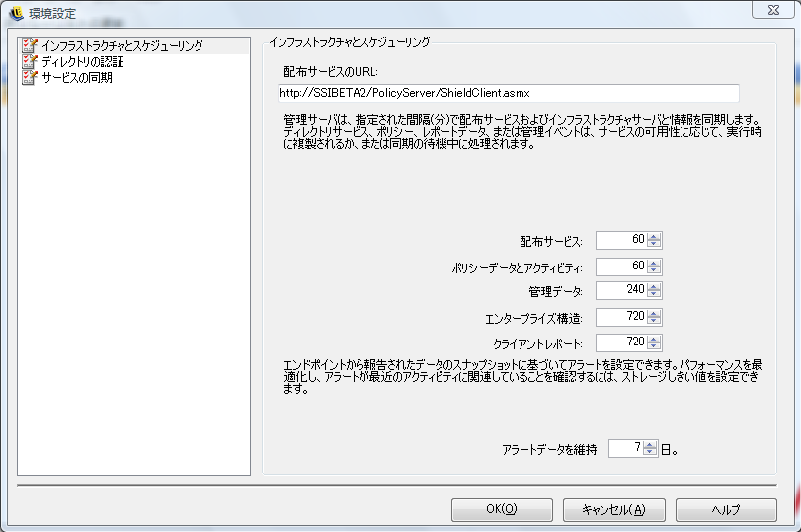This screenshot has height=532, width=801.
Task: Click the 配布サービスのURL: label
Action: [331, 72]
